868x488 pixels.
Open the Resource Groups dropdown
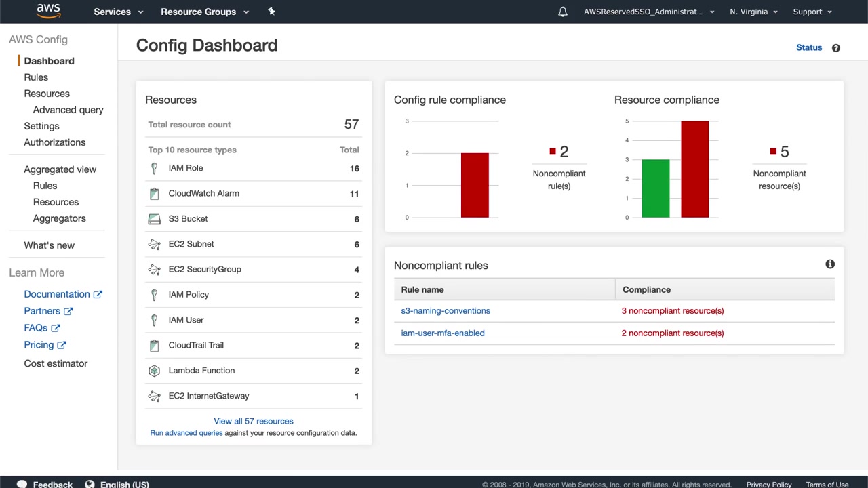click(205, 12)
